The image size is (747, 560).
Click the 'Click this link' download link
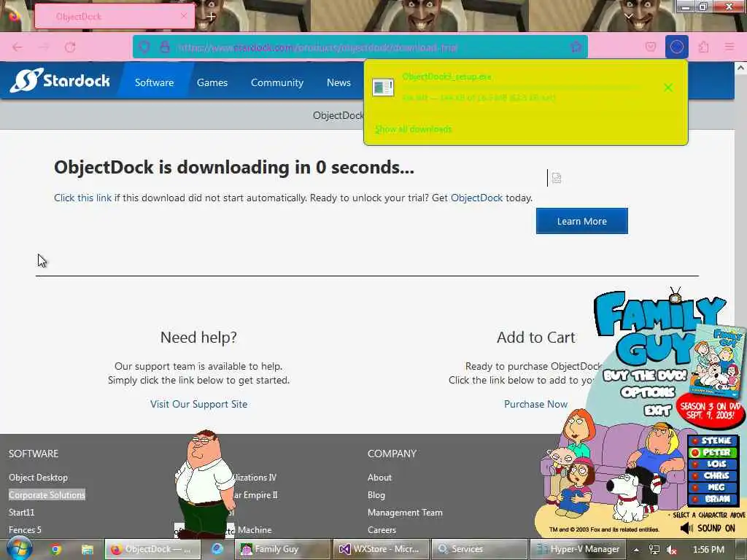[82, 198]
